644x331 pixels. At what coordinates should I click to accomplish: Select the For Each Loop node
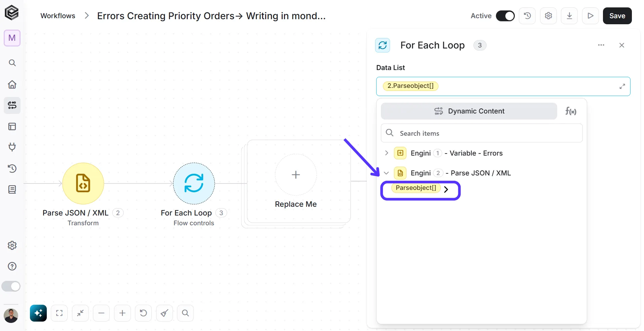pyautogui.click(x=194, y=184)
